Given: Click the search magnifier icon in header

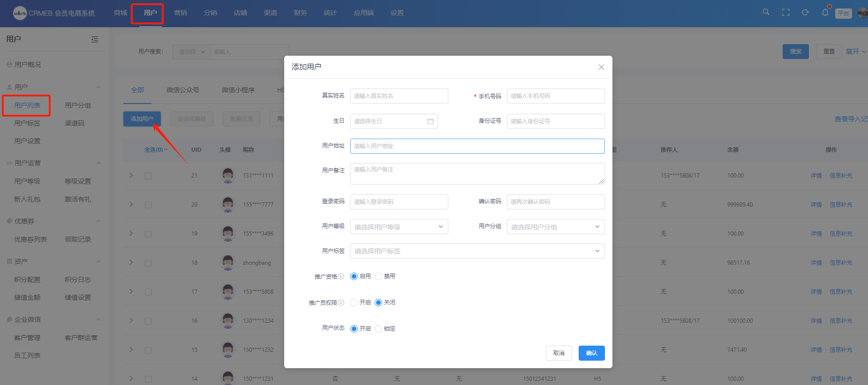Looking at the screenshot, I should 766,12.
